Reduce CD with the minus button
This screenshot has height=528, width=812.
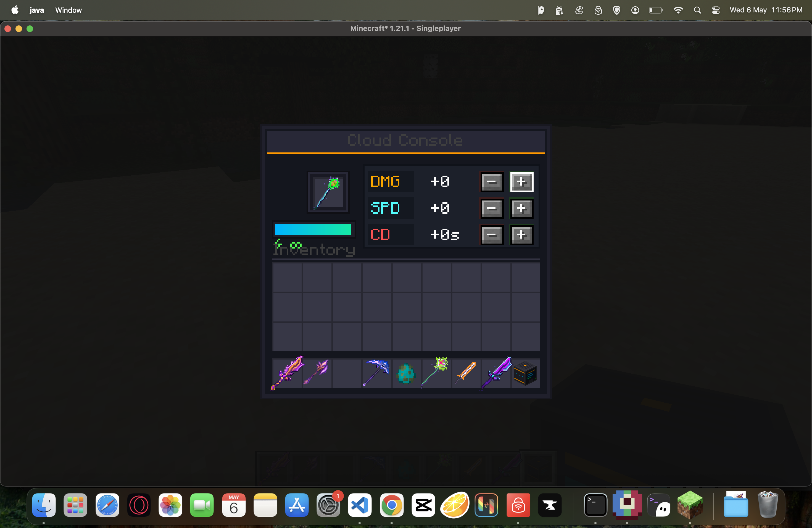click(492, 235)
